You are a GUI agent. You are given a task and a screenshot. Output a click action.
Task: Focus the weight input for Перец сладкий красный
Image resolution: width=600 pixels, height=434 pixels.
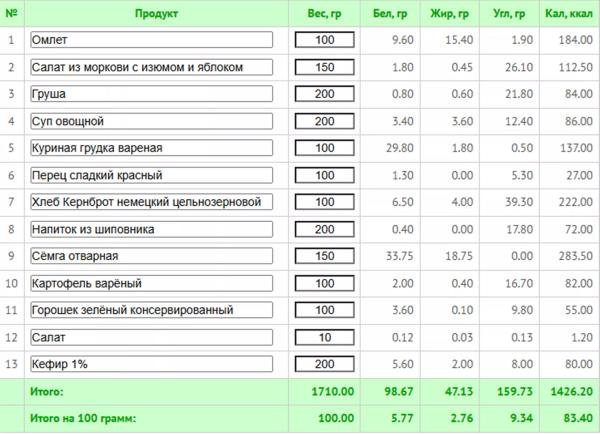click(324, 175)
